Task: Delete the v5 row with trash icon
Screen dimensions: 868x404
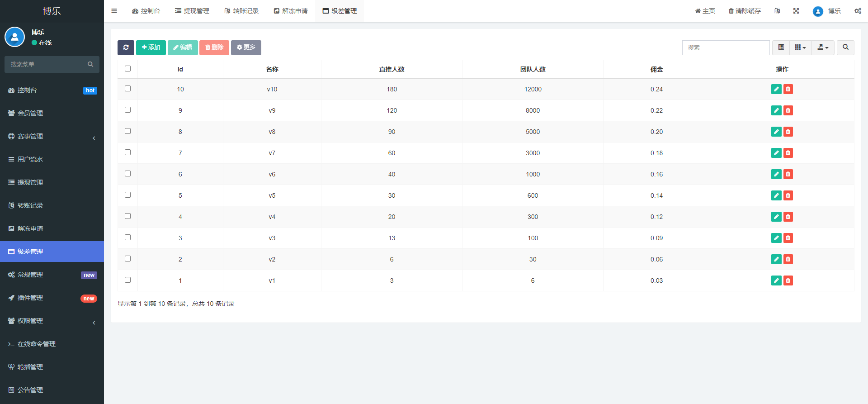Action: coord(788,195)
